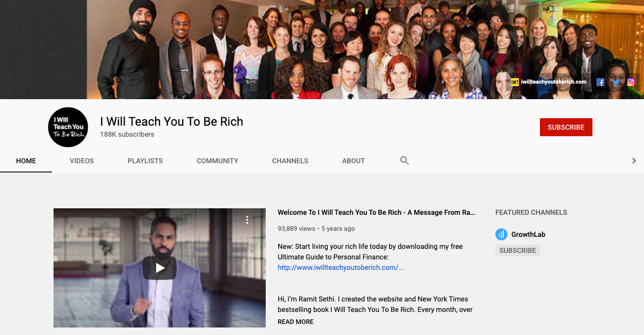644x335 pixels.
Task: Subscribe to the GrowthLab featured channel
Action: pos(518,250)
